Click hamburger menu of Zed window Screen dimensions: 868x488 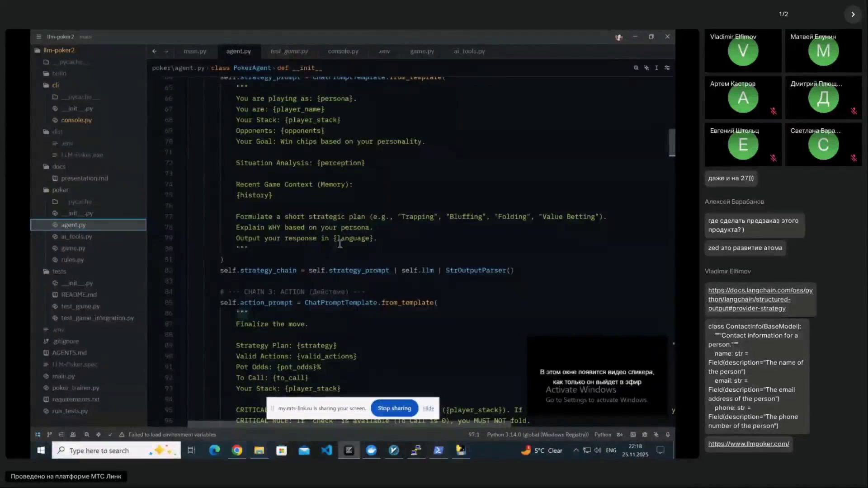click(x=38, y=37)
